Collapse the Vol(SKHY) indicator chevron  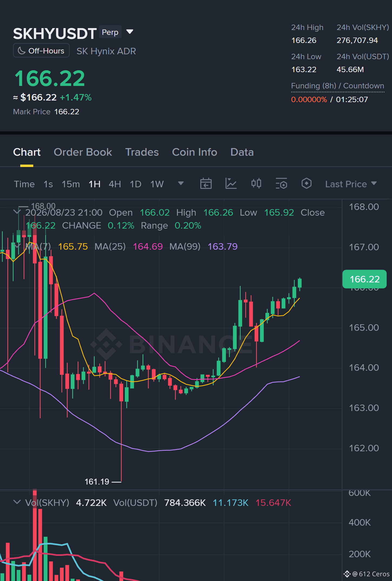pyautogui.click(x=17, y=502)
